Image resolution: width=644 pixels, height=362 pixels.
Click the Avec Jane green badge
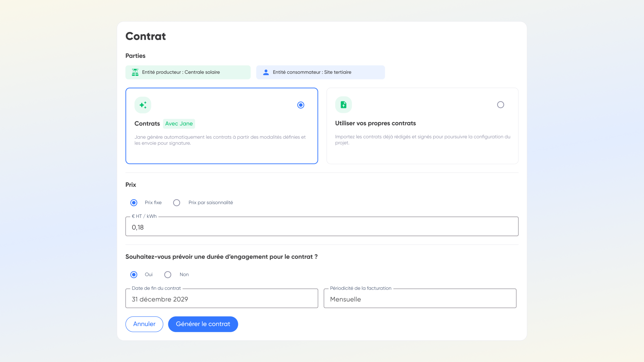click(x=179, y=124)
